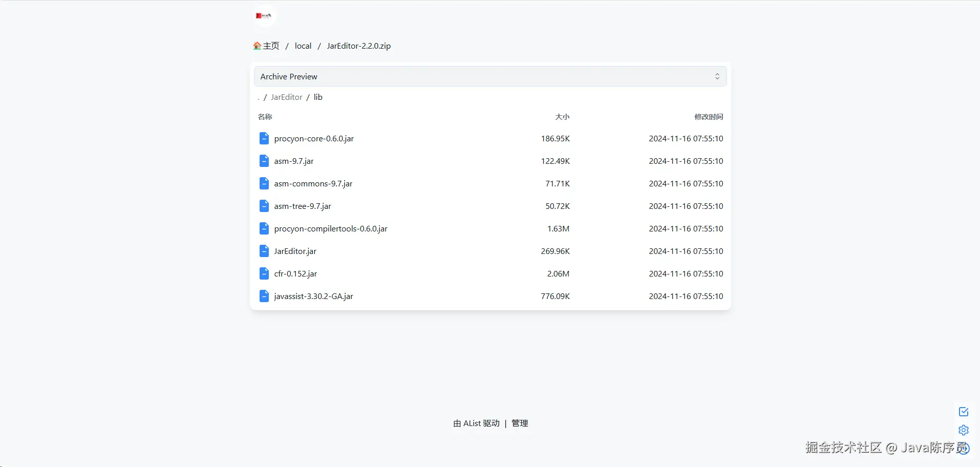Click the 186.95K size value
This screenshot has height=467, width=980.
click(x=556, y=139)
